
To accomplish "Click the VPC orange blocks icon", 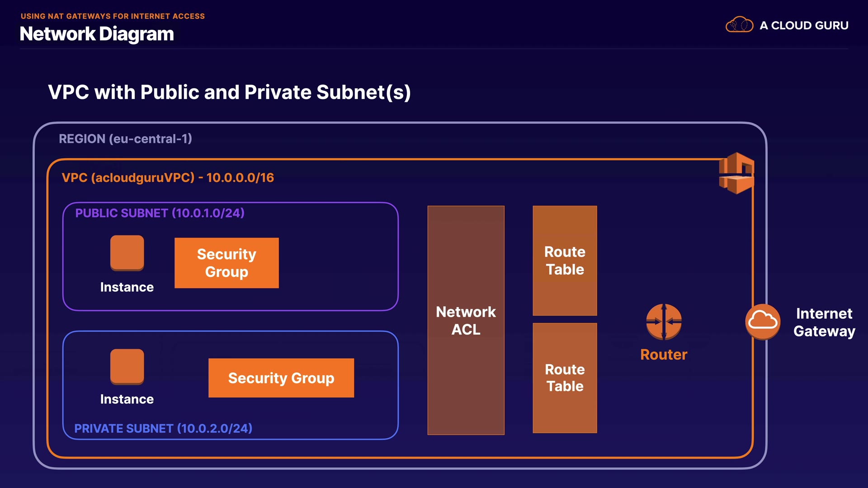I will [736, 174].
